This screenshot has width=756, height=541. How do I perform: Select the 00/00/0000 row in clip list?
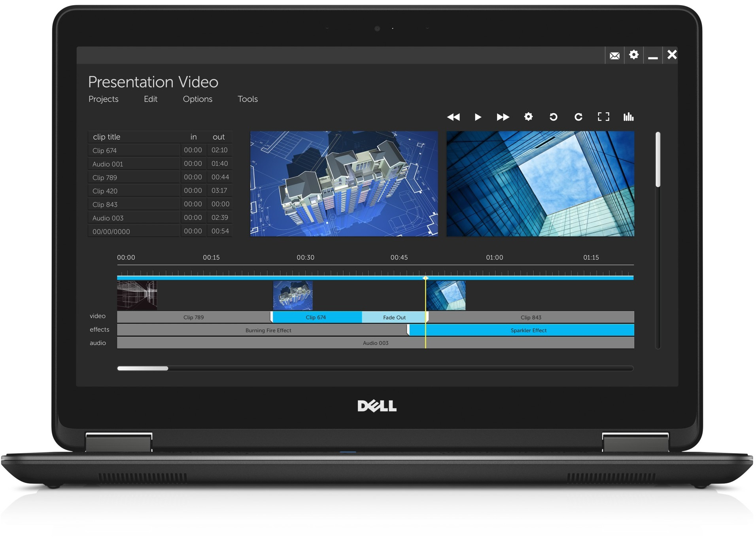click(160, 231)
